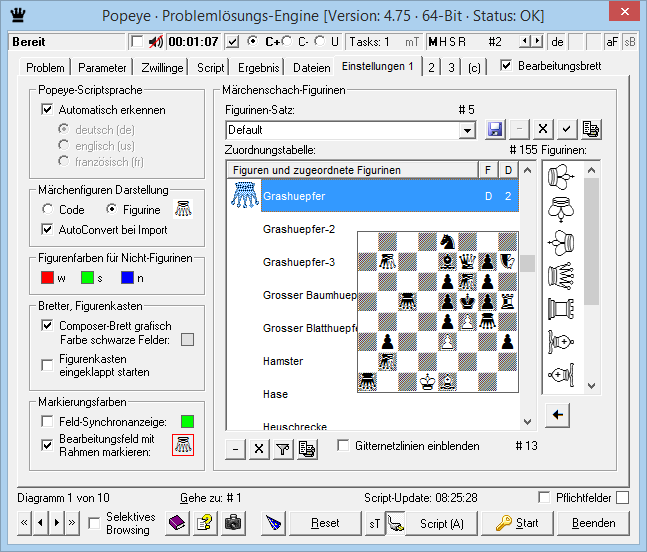Toggle Bearbeitungsfeld mit Rahmen markieren
The height and width of the screenshot is (552, 647).
[x=47, y=445]
